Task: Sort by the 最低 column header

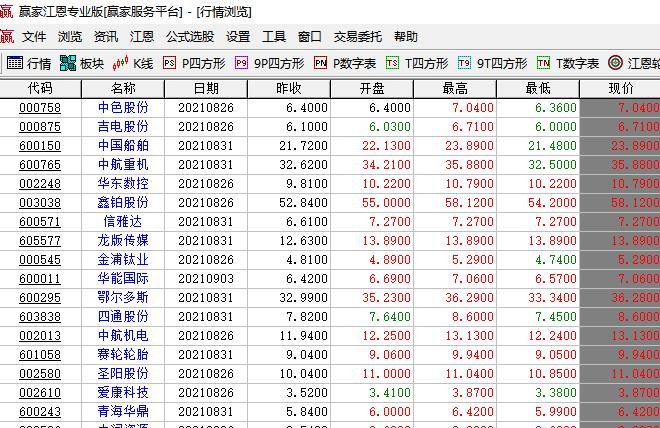Action: coord(538,88)
